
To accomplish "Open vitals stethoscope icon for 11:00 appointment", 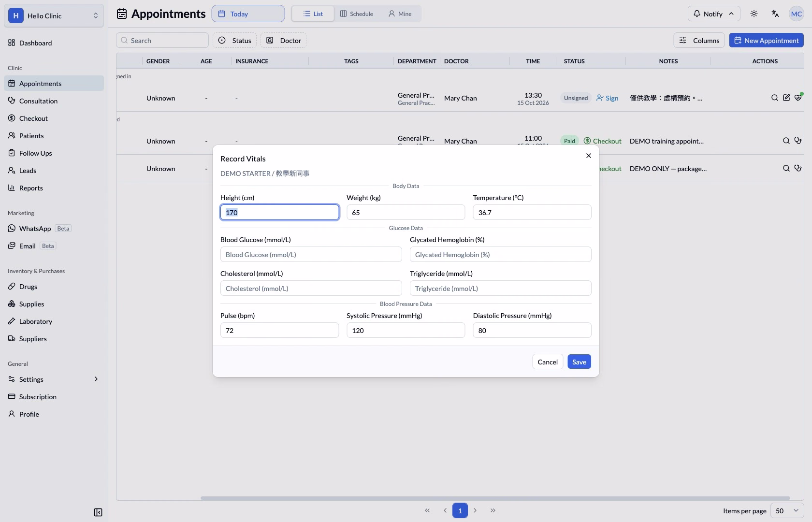I will click(798, 141).
